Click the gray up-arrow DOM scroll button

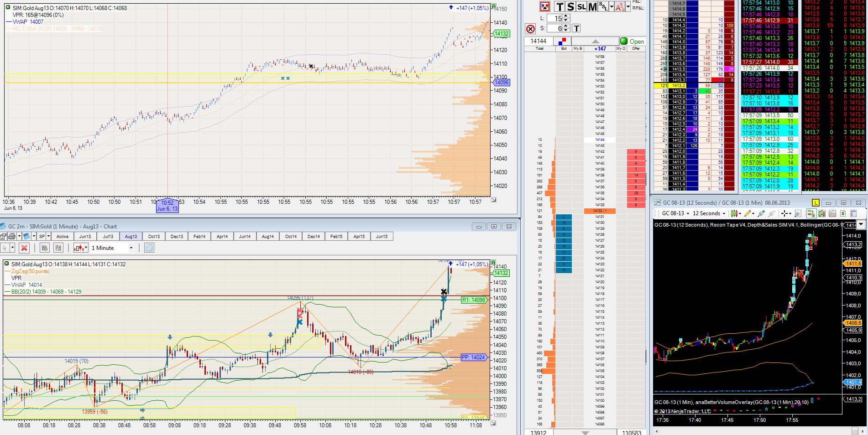[x=595, y=41]
